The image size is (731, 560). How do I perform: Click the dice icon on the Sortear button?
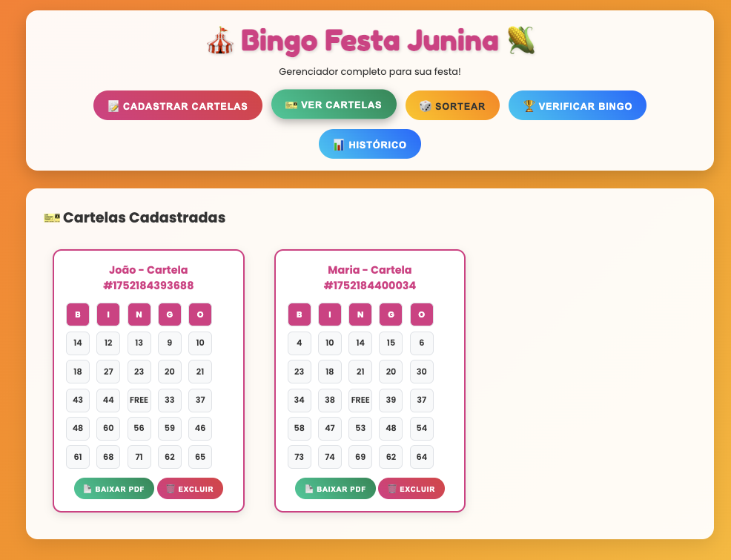coord(425,106)
